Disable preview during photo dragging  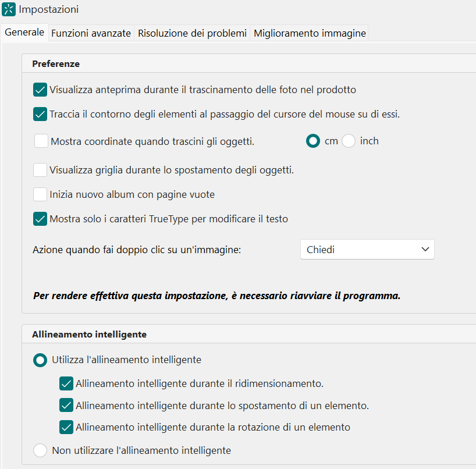pyautogui.click(x=40, y=90)
